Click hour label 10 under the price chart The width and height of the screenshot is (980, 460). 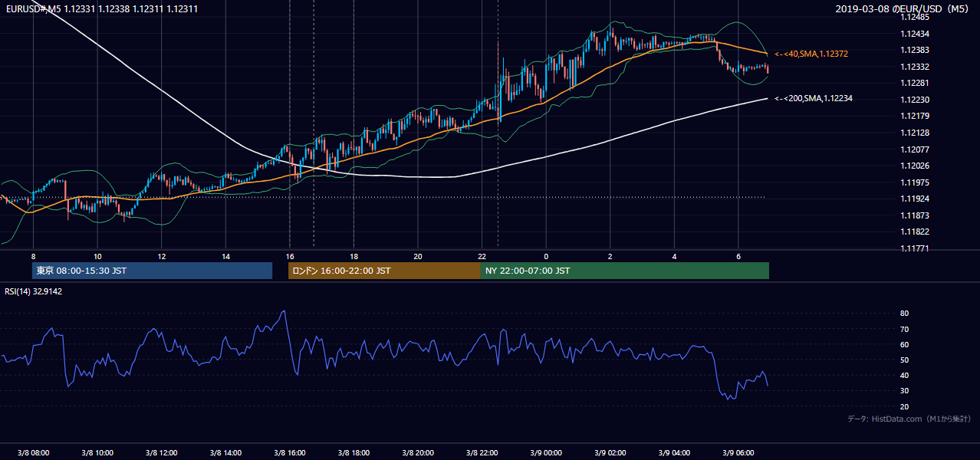97,256
